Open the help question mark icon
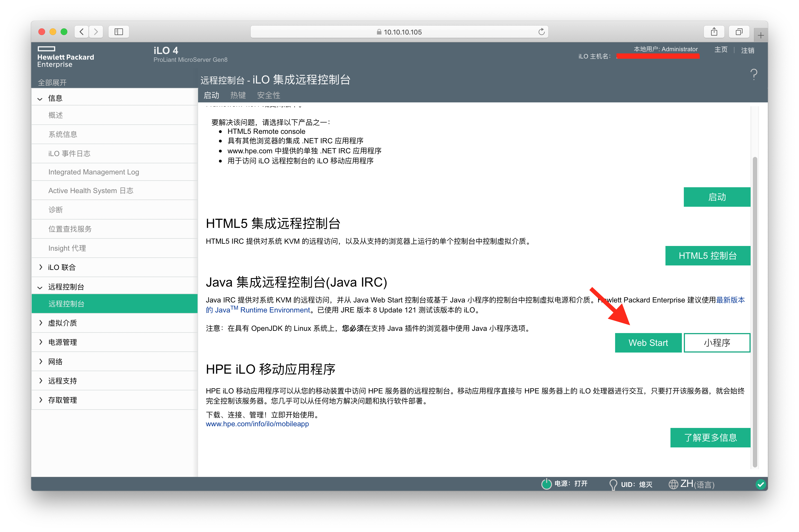Screen dimensions: 799x532 754,74
